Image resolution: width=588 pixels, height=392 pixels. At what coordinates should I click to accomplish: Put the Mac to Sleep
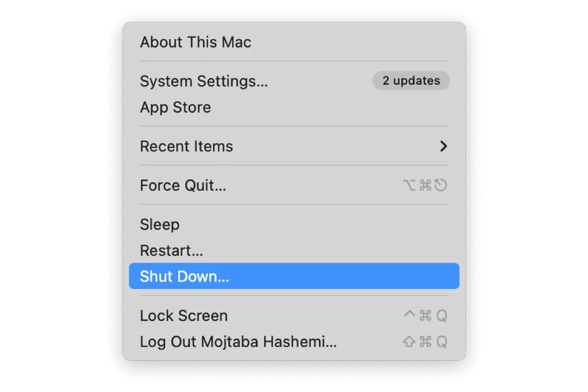[x=160, y=225]
